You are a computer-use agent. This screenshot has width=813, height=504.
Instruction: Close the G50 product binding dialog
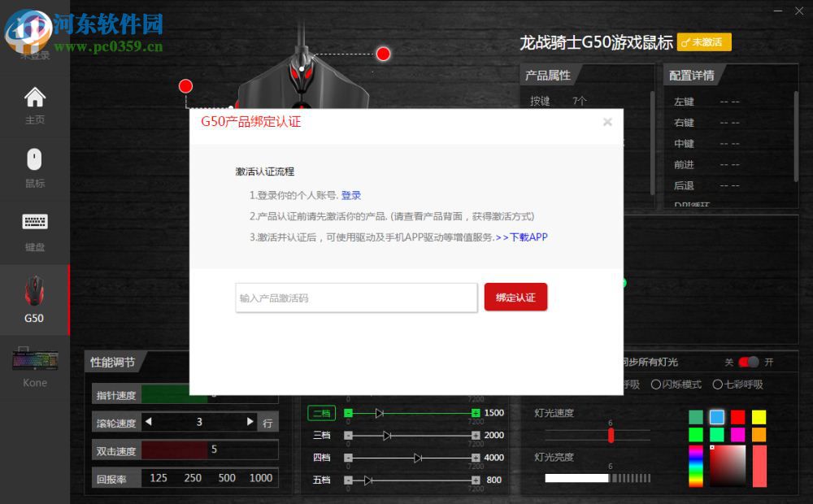pos(607,122)
